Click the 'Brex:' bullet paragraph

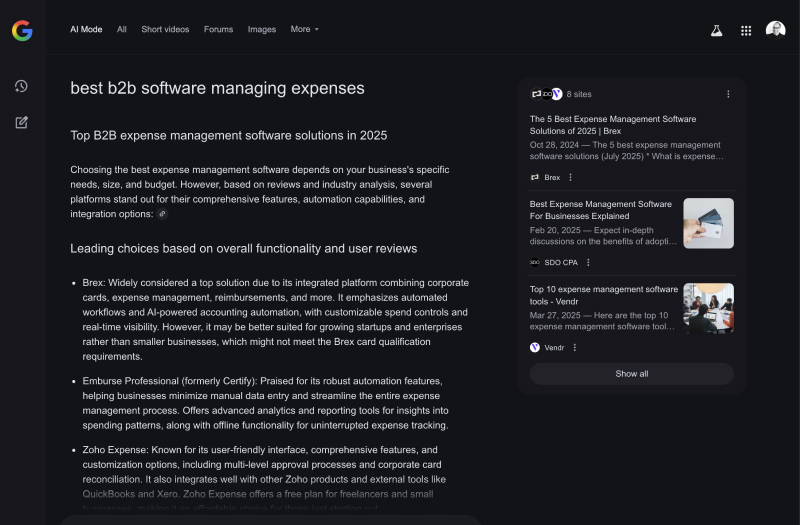click(x=276, y=319)
